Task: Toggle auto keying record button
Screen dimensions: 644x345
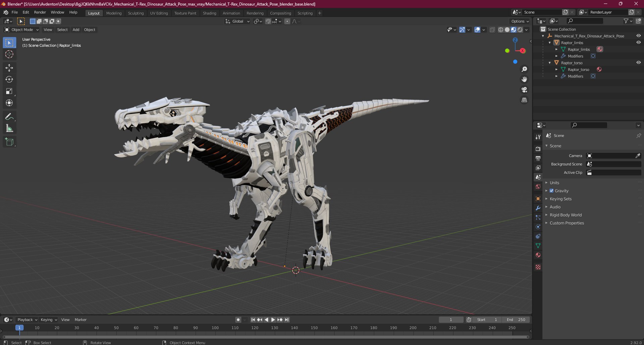Action: tap(238, 320)
